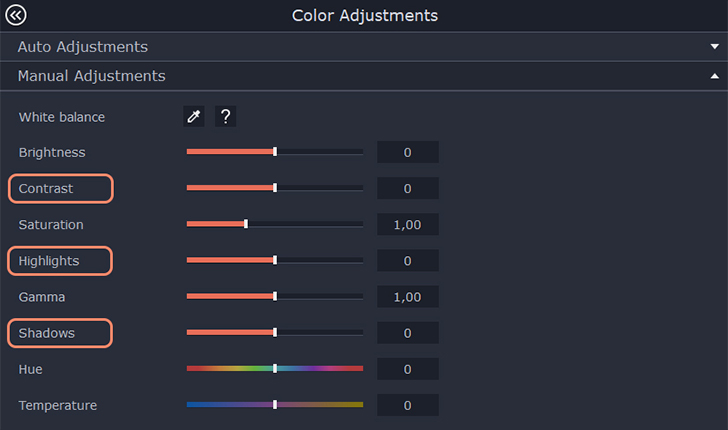Click the Brightness slider handle
Viewport: 728px width, 430px height.
tap(275, 152)
